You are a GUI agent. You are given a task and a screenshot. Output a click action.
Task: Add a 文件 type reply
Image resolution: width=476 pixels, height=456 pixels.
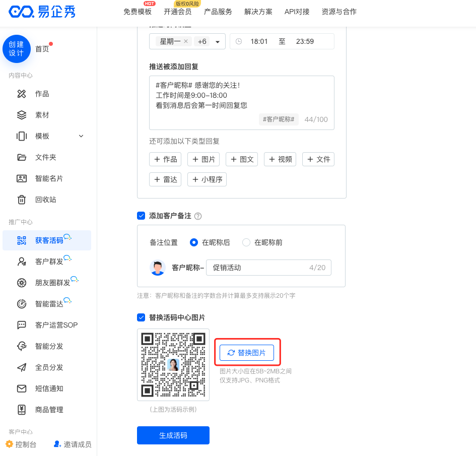(x=318, y=159)
